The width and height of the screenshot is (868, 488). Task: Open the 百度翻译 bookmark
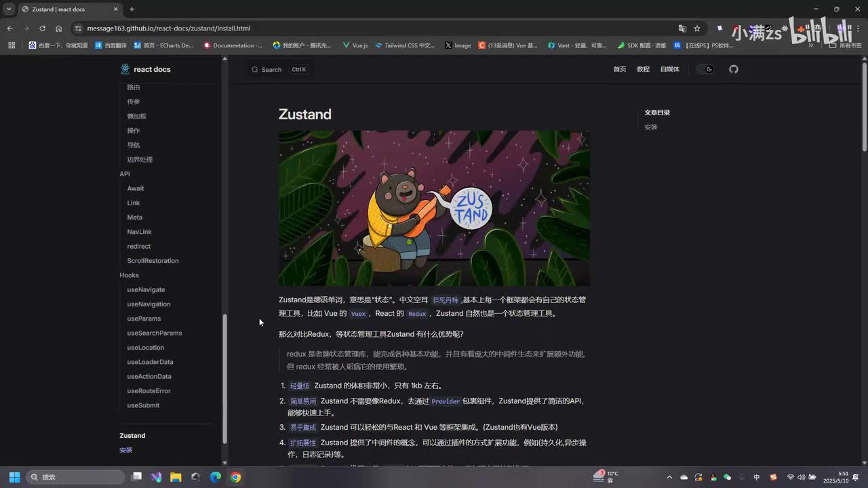[111, 45]
